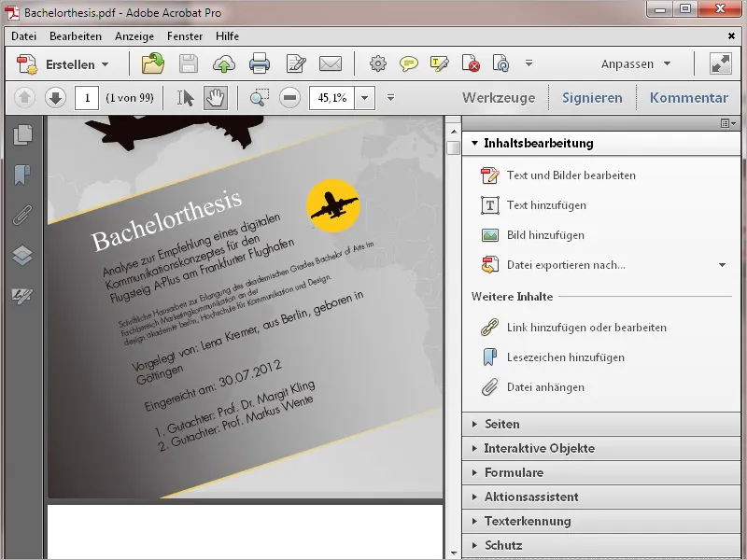The image size is (747, 560).
Task: Click Bild hinzufügen
Action: coord(532,235)
